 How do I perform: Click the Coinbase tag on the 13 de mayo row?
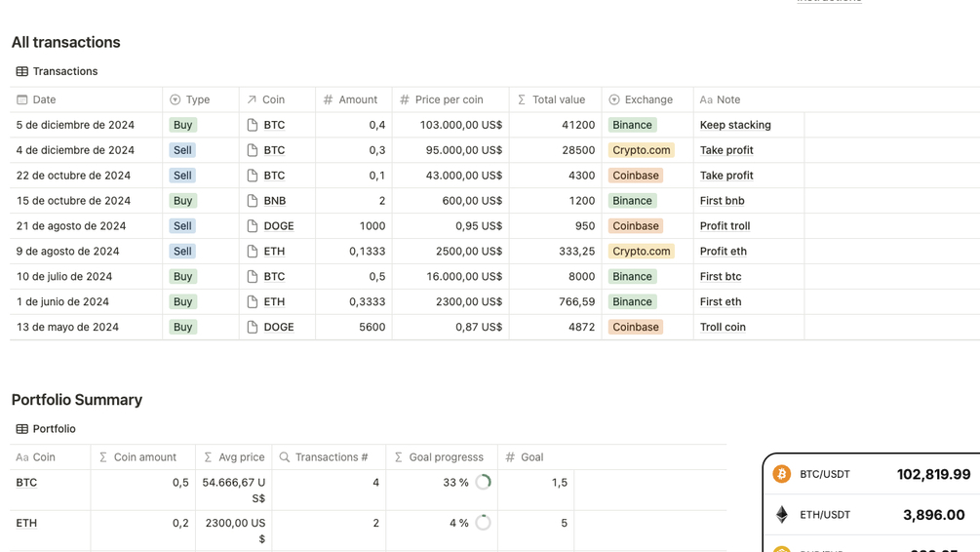[x=635, y=328]
